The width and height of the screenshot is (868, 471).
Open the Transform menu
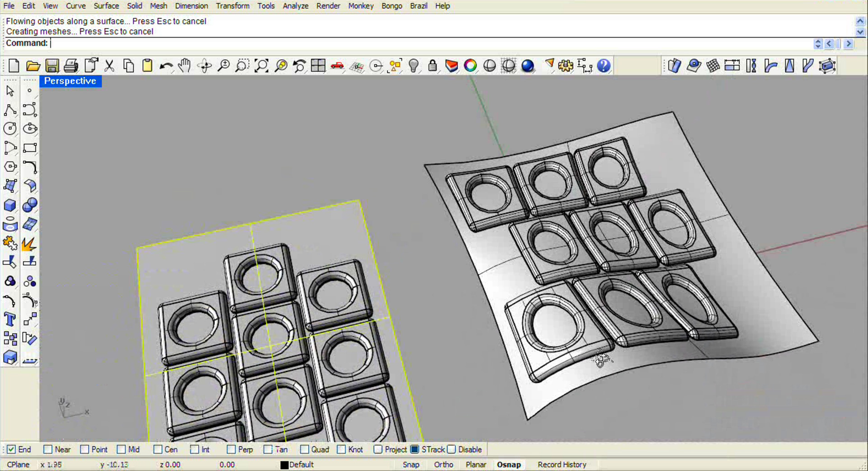(x=232, y=6)
